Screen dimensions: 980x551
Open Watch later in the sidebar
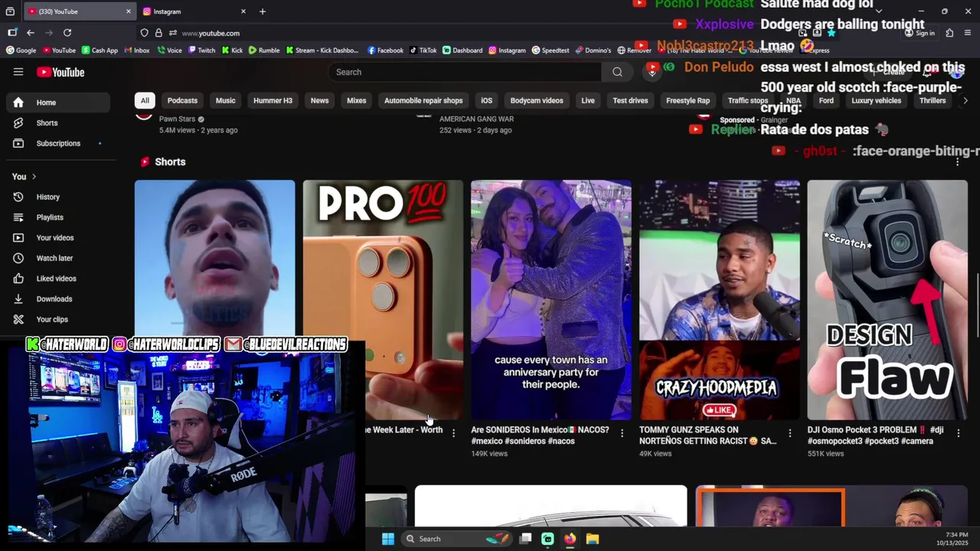[58, 258]
